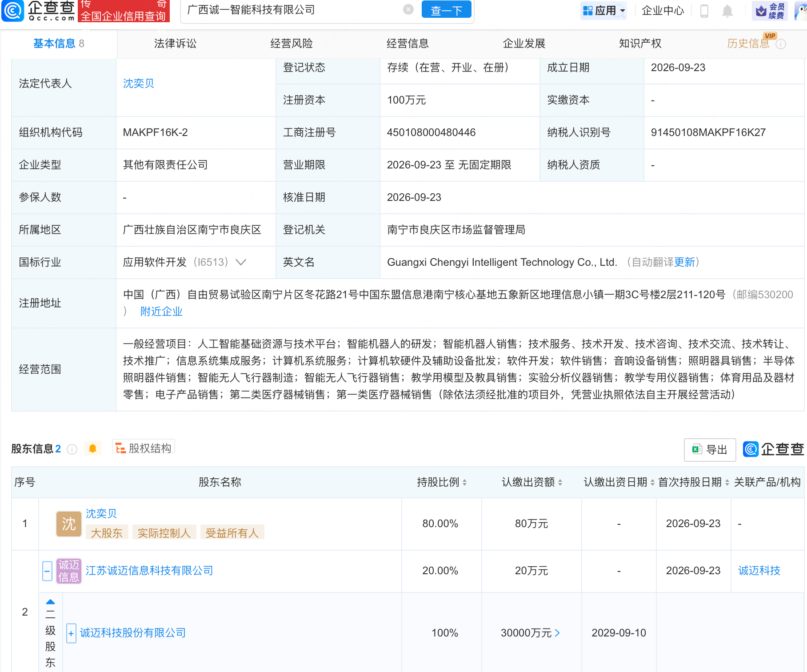Click 更新 translation link
The width and height of the screenshot is (807, 672).
[x=684, y=262]
